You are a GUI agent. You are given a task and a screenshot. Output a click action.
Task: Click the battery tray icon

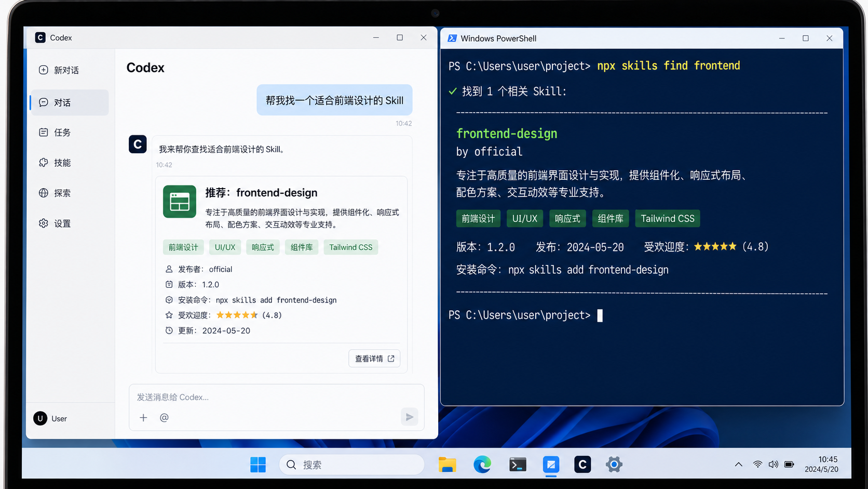[789, 465]
